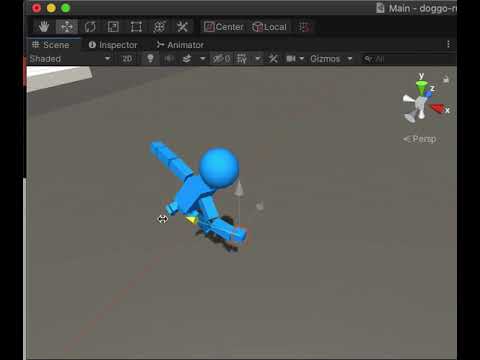The image size is (480, 360).
Task: Toggle scene grid visibility icon
Action: point(242,59)
